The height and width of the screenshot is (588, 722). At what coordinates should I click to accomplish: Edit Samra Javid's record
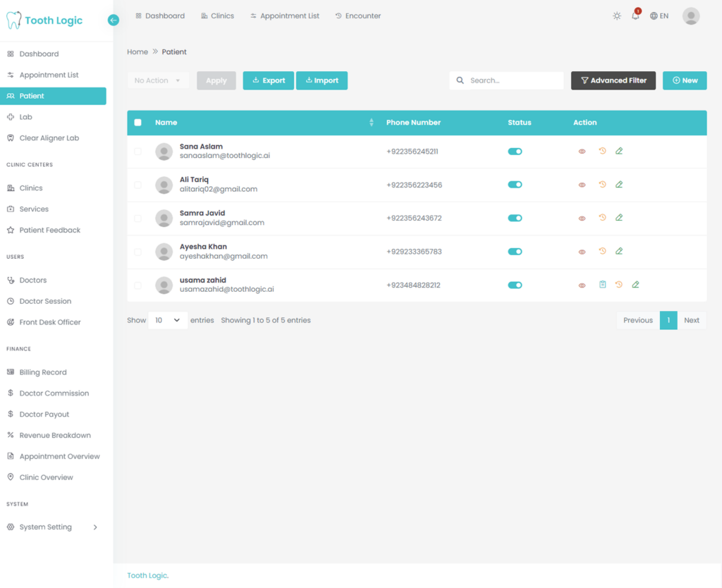619,218
